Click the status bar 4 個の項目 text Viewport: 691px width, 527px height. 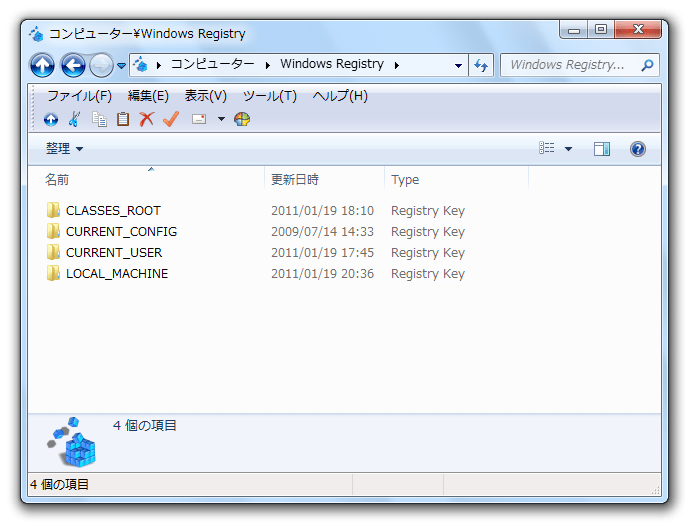[59, 485]
